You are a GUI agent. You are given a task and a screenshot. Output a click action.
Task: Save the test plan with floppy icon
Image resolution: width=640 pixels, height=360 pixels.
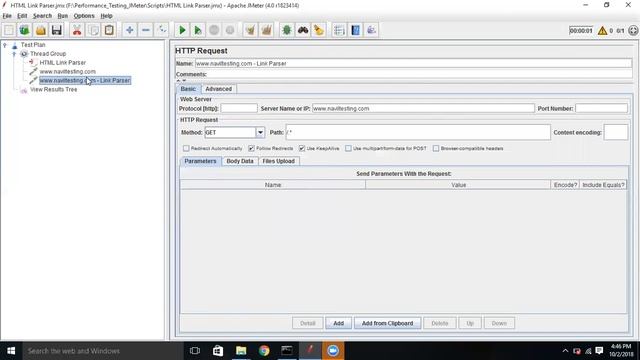[56, 30]
